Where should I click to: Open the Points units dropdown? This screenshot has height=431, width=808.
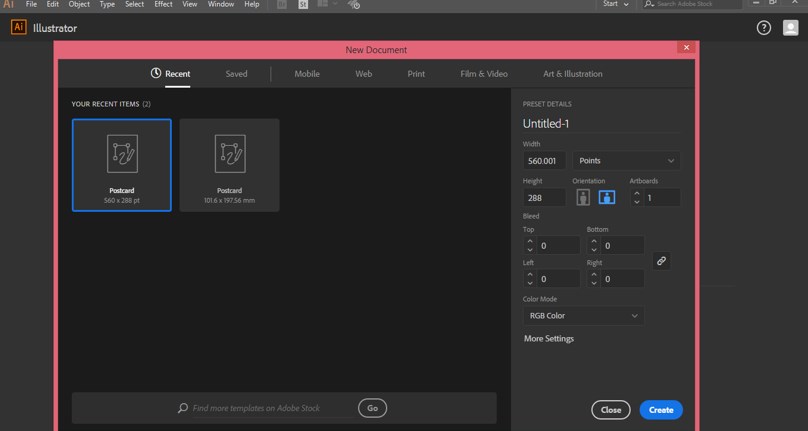pyautogui.click(x=627, y=161)
